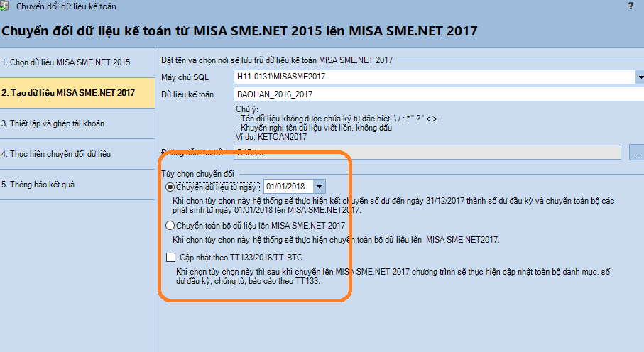
Task: Click the description mentioning 31/12/2017 closing balance
Action: coord(393,205)
